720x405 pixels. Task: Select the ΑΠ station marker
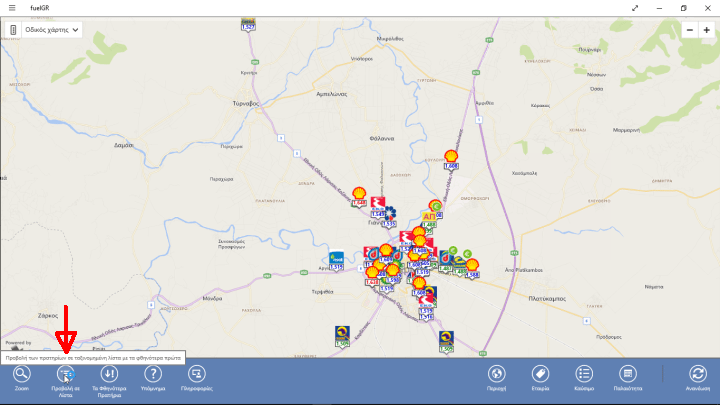pos(429,219)
